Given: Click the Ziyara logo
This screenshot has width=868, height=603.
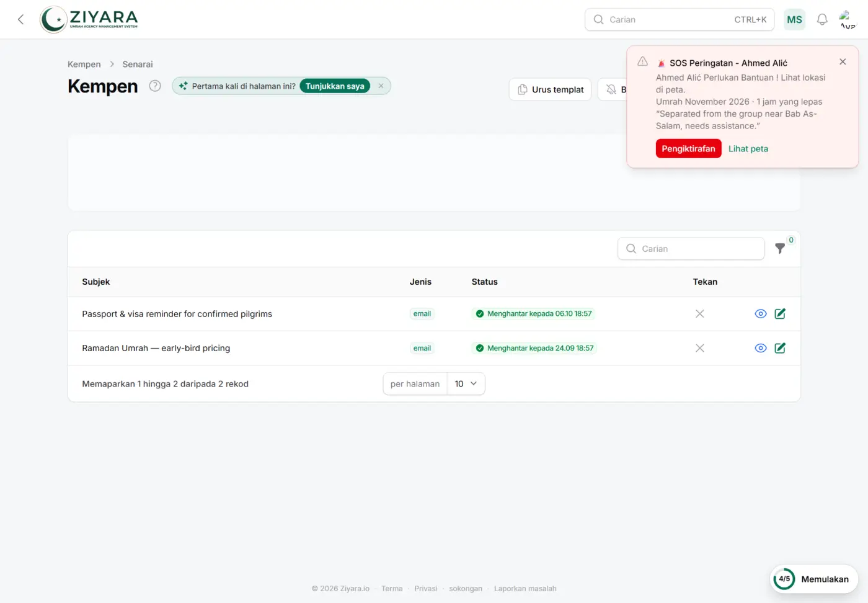Looking at the screenshot, I should click(89, 19).
